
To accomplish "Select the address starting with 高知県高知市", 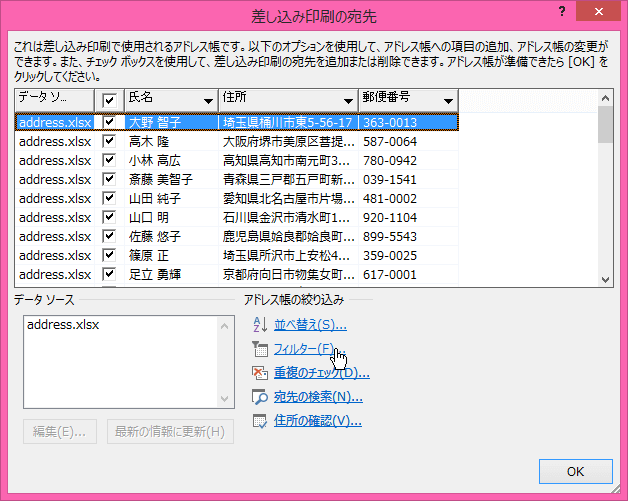I will [x=286, y=161].
